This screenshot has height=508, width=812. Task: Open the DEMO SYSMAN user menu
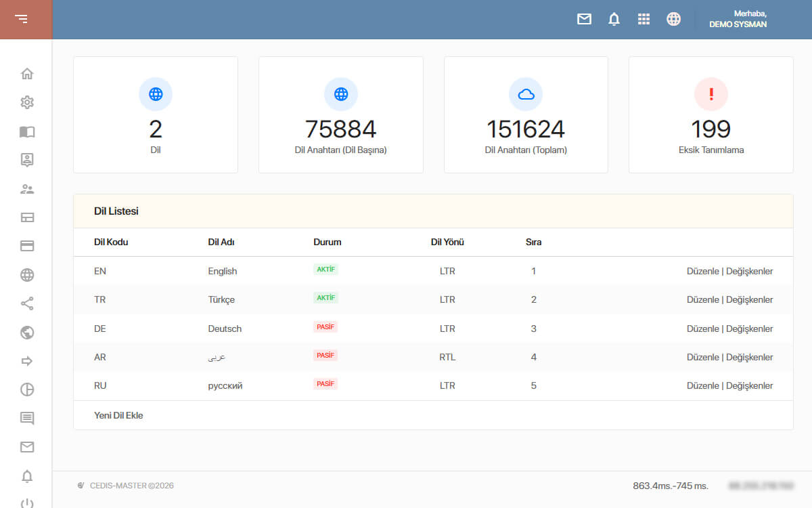[x=738, y=19]
